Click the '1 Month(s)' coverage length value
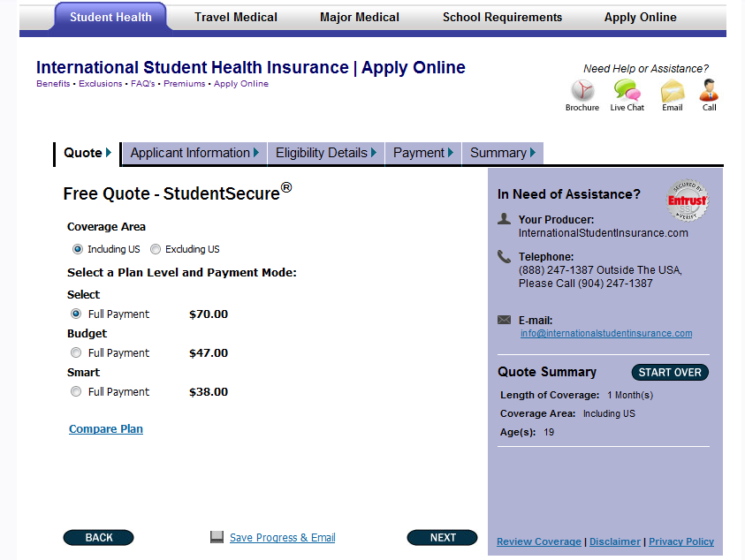745x560 pixels. (630, 395)
